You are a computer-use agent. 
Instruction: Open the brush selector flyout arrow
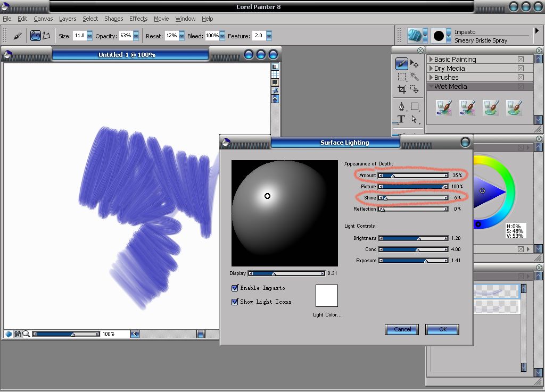coord(536,30)
